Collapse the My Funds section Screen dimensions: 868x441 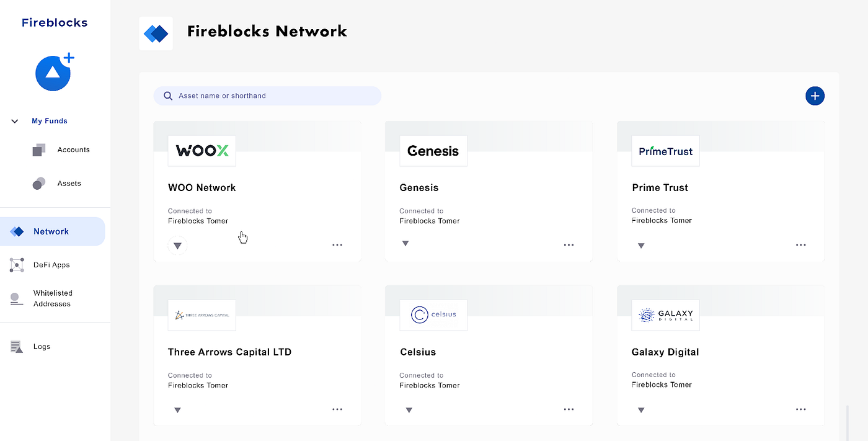[x=15, y=121]
